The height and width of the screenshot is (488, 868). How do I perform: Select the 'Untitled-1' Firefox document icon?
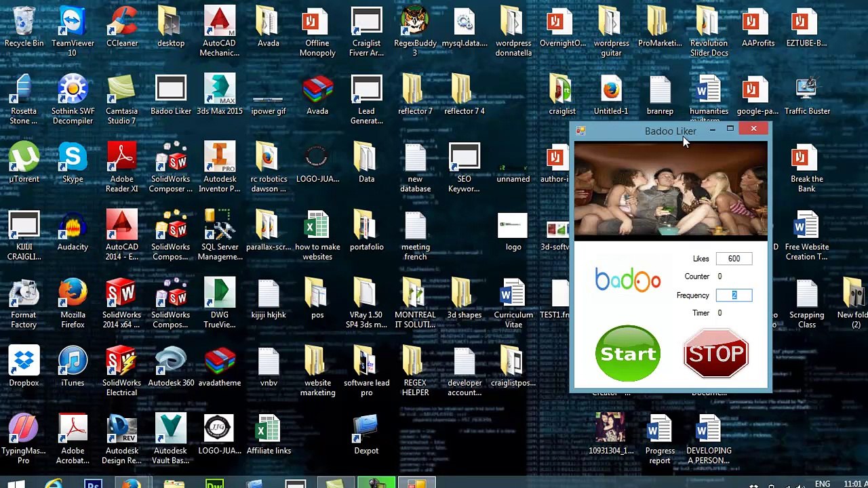point(611,95)
